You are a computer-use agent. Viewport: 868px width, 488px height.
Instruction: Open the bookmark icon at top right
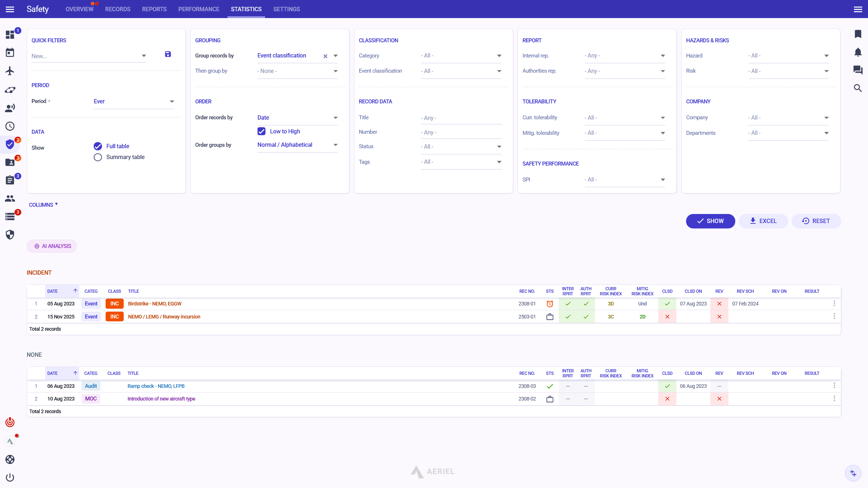[x=858, y=34]
